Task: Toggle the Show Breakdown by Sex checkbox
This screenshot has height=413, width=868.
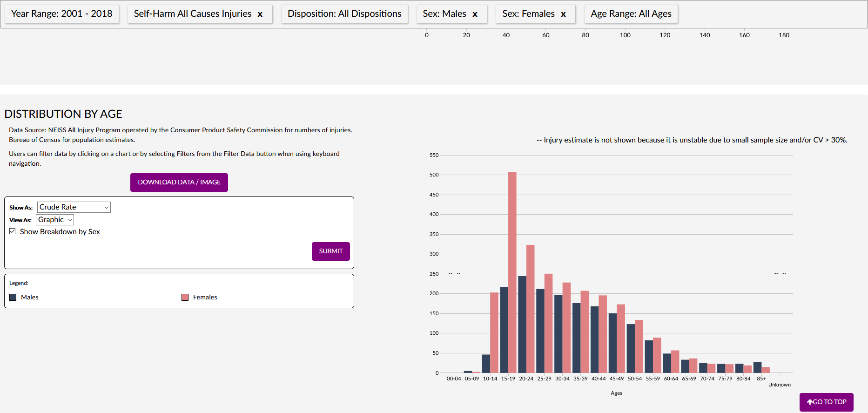Action: (13, 231)
